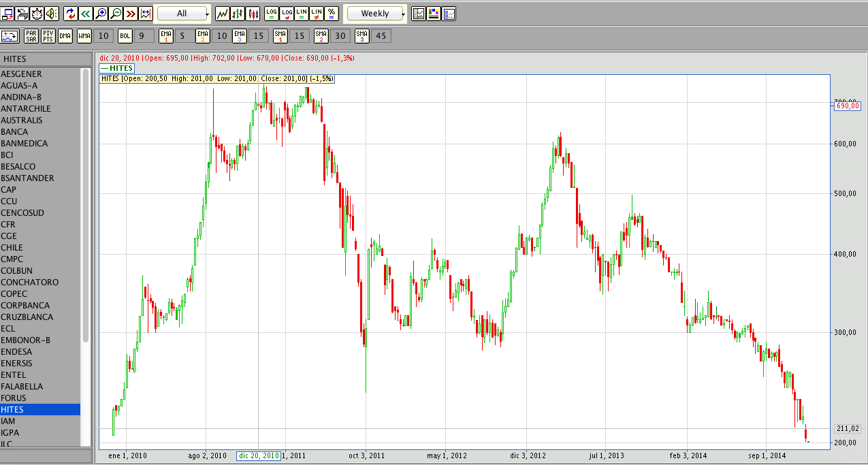Screen dimensions: 868x465
Task: Click the HITES chart legend label
Action: tap(117, 68)
